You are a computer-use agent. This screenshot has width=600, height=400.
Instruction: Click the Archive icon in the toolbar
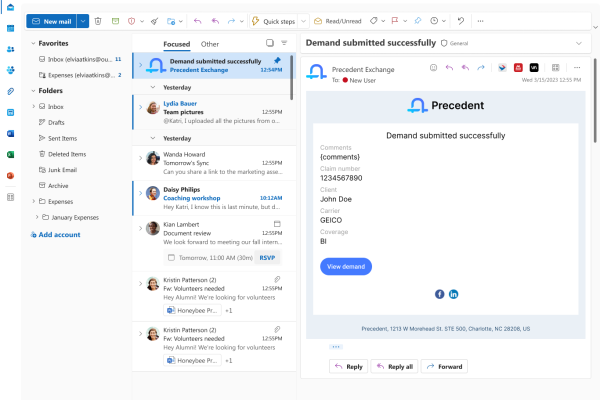point(115,21)
